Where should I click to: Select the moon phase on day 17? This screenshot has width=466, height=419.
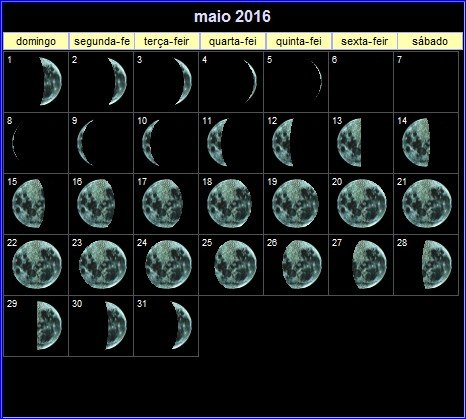pos(162,203)
